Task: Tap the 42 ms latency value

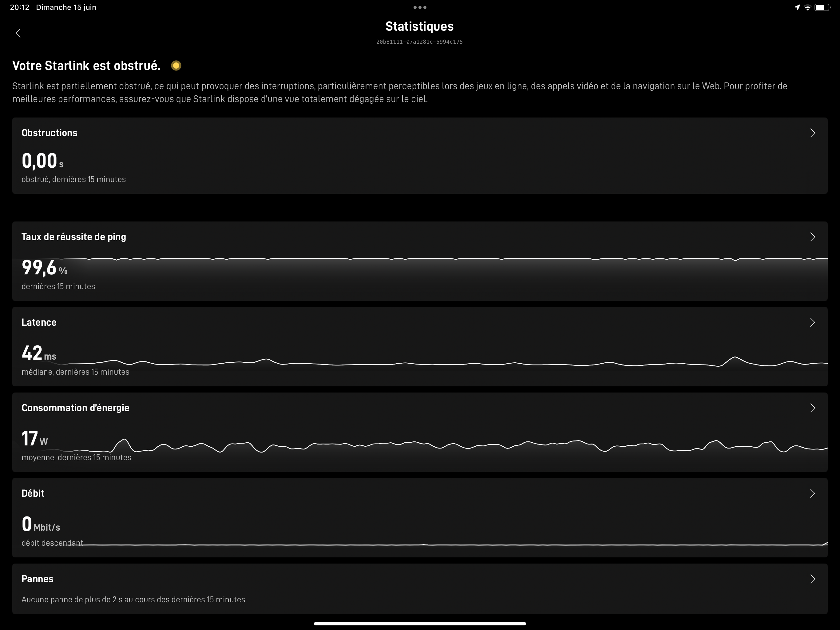Action: click(39, 353)
